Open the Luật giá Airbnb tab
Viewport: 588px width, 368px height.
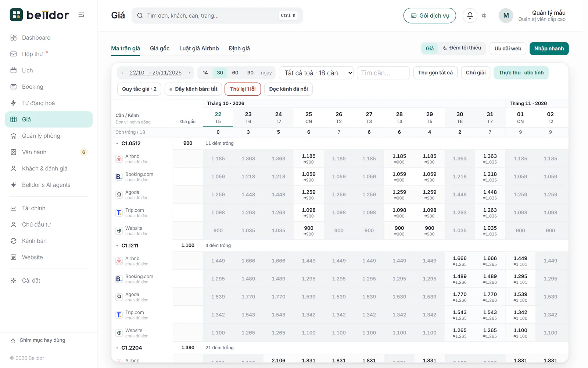[x=199, y=48]
